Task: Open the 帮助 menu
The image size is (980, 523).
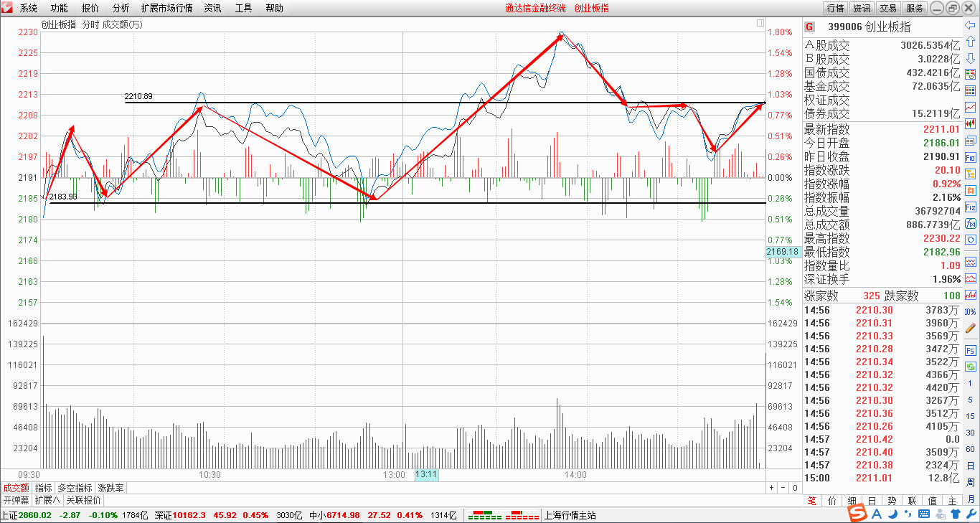Action: tap(274, 8)
